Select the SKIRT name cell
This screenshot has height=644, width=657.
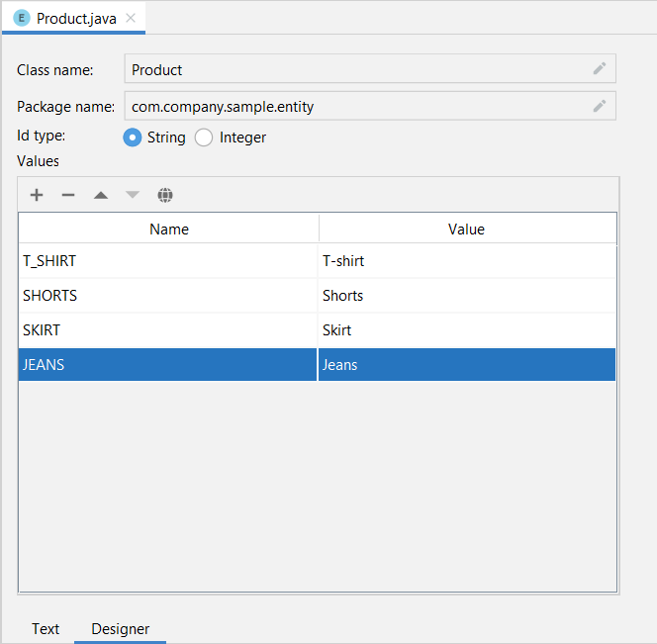click(167, 330)
